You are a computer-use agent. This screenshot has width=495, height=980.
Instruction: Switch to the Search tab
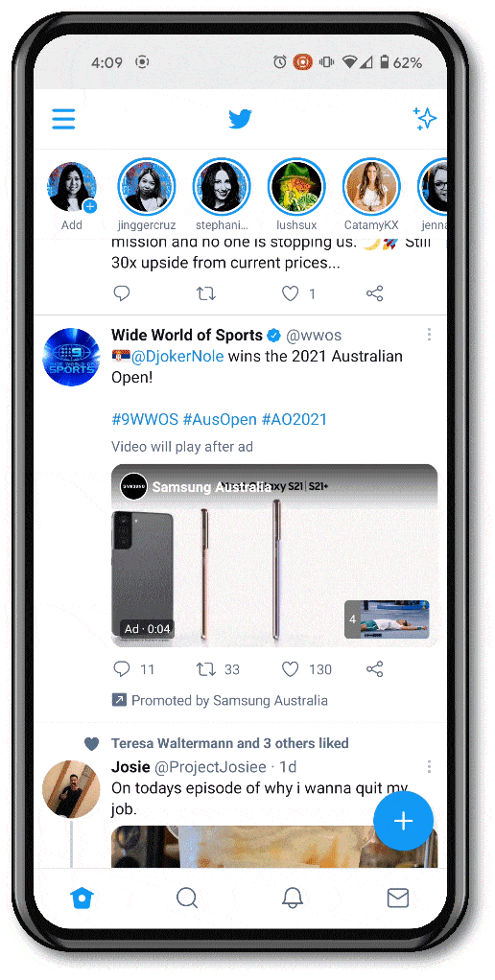pyautogui.click(x=187, y=898)
